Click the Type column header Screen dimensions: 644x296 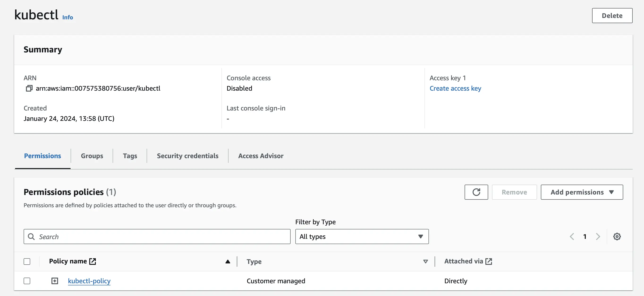click(254, 262)
